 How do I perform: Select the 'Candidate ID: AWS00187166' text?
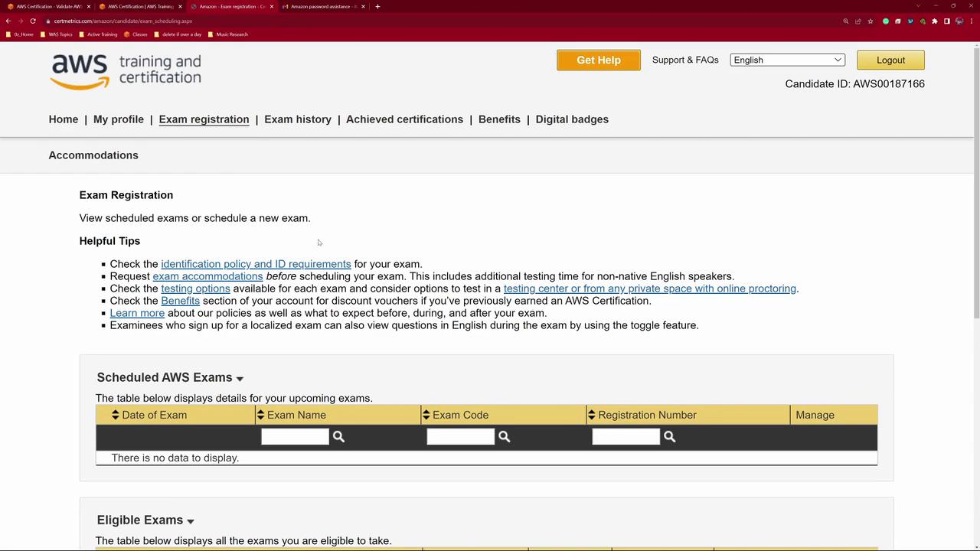coord(854,84)
